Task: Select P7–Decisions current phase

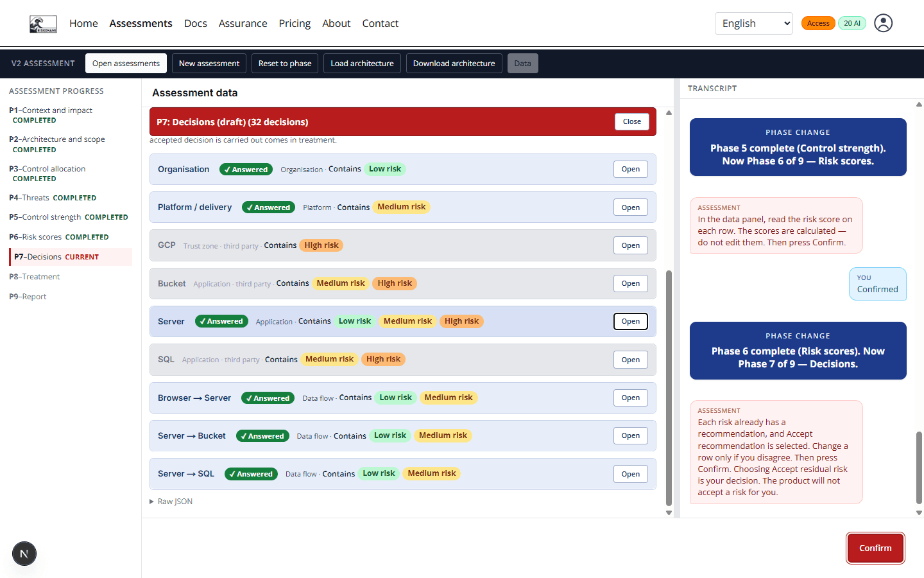Action: (71, 257)
